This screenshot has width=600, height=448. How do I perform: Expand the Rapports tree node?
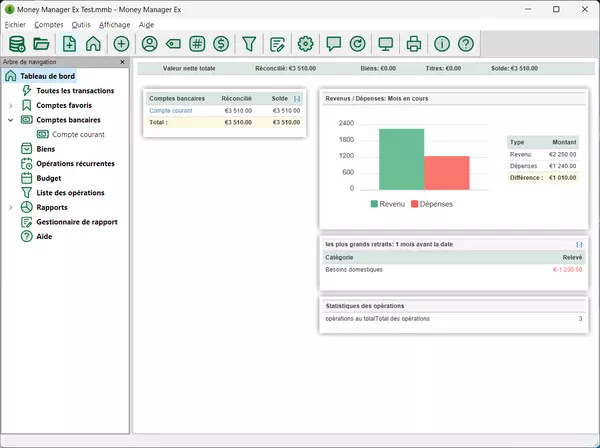(x=10, y=208)
